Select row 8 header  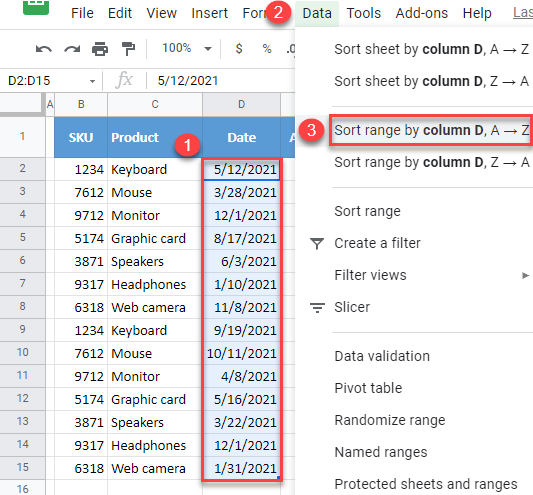click(x=22, y=306)
